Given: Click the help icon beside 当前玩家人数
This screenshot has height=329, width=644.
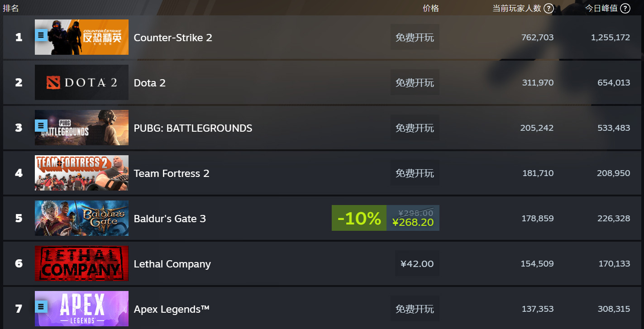Looking at the screenshot, I should pyautogui.click(x=549, y=8).
